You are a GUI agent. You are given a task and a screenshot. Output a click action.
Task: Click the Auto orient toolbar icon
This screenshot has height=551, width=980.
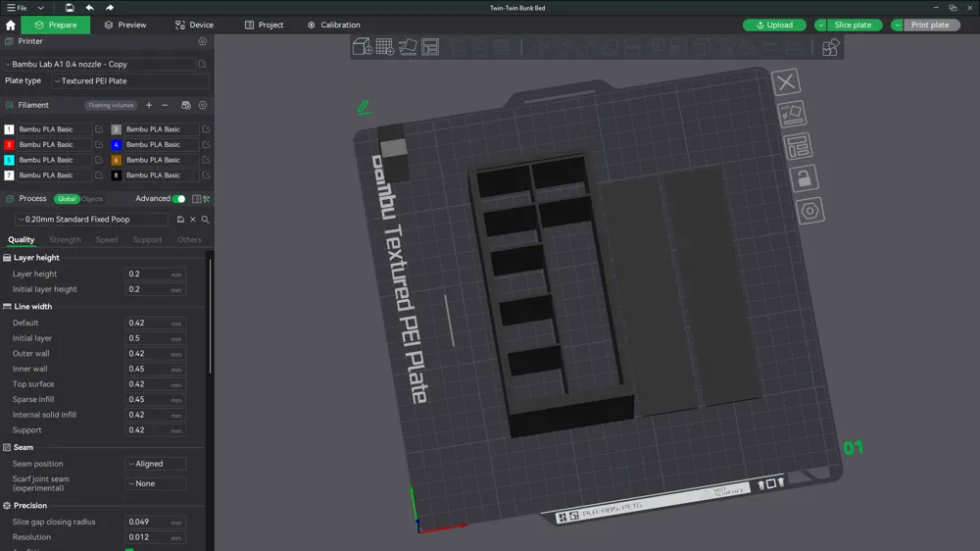408,47
